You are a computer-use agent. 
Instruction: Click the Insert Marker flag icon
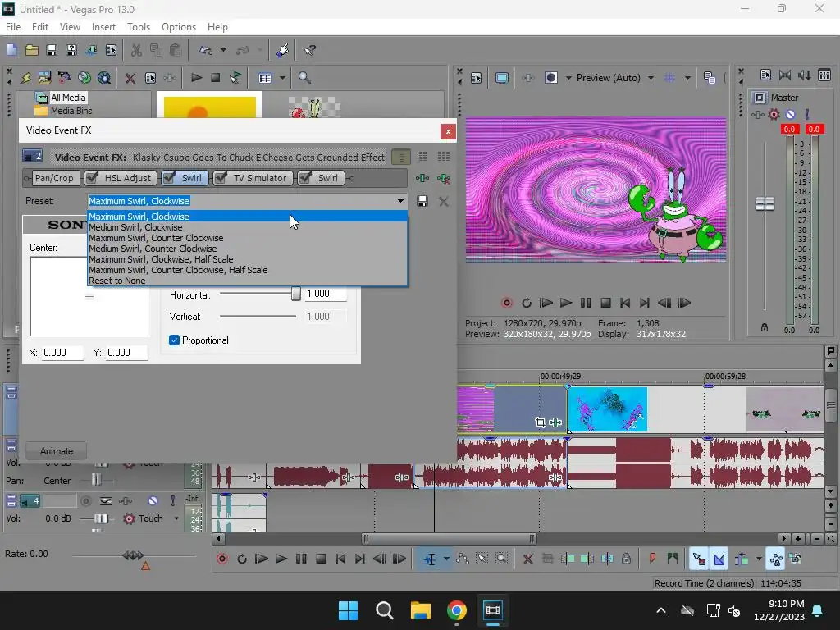tap(652, 559)
